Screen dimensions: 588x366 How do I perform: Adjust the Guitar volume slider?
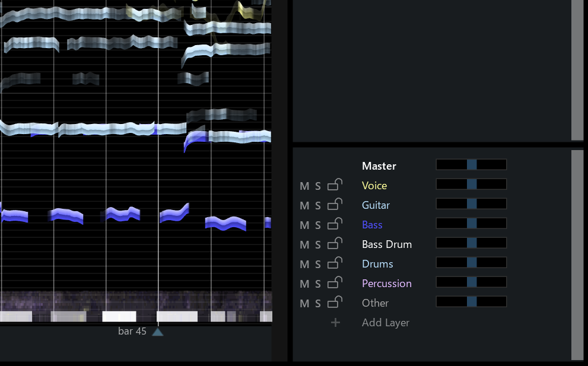[x=471, y=203]
